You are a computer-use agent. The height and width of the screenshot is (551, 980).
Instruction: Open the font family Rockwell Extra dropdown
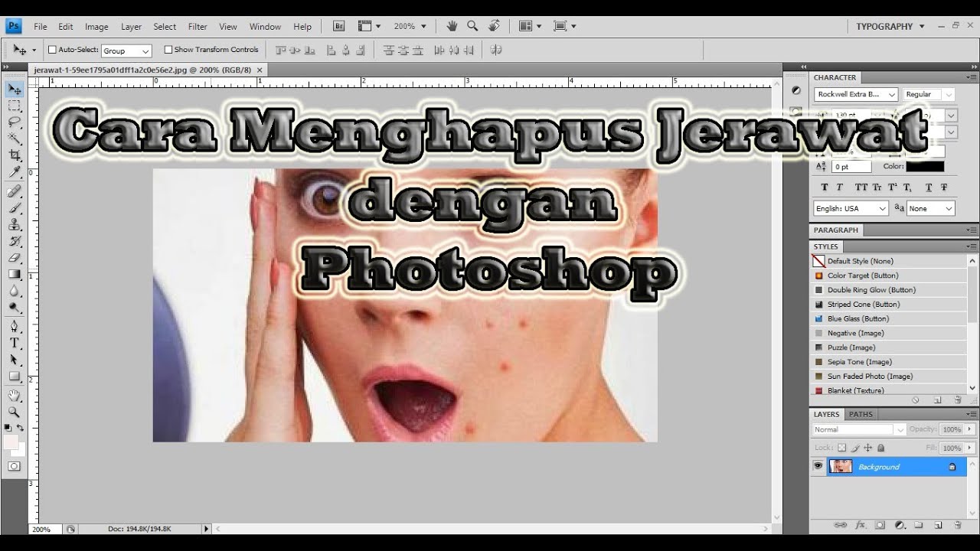(x=856, y=94)
